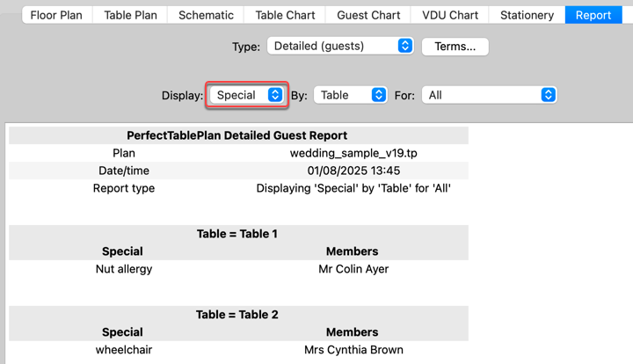This screenshot has width=633, height=364.
Task: Select the wedding_sample_v19.tp plan name cell
Action: tap(353, 153)
